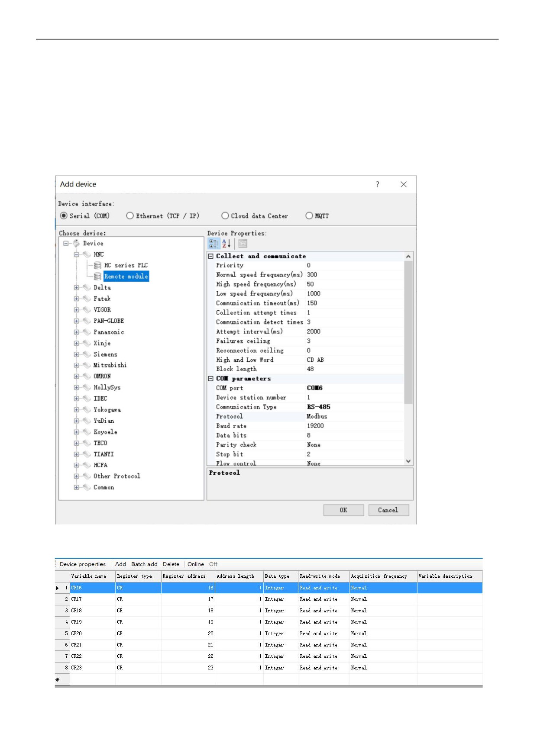
Task: Click the property grid scroll down arrow
Action: click(x=408, y=461)
